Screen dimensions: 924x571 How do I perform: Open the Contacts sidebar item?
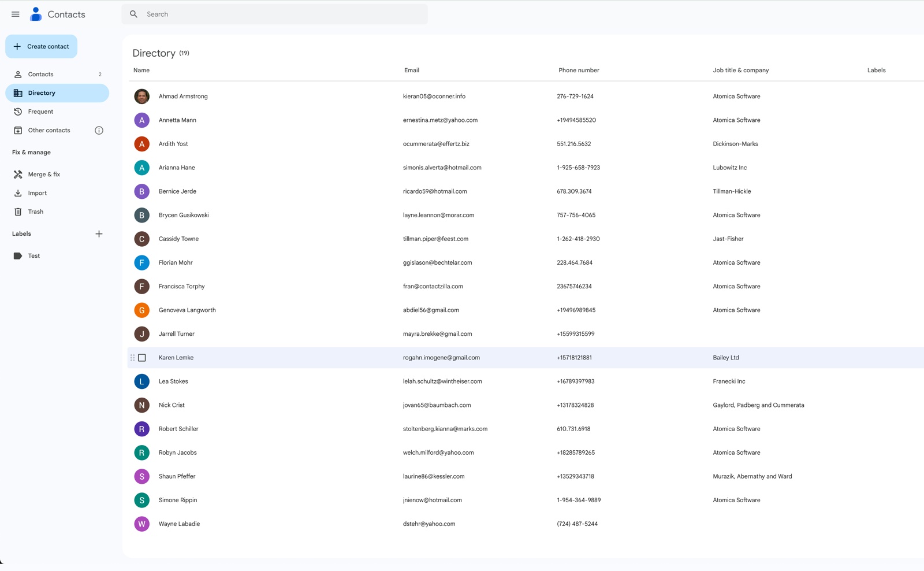[57, 75]
